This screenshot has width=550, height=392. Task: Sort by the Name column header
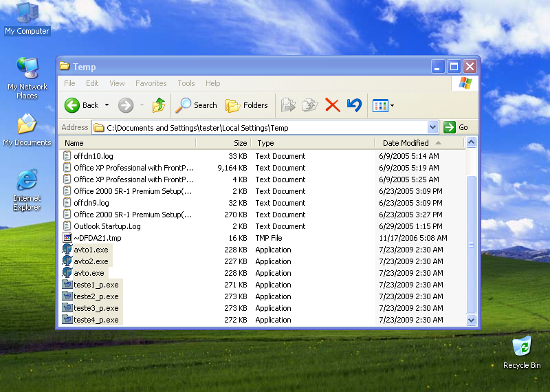pyautogui.click(x=127, y=143)
